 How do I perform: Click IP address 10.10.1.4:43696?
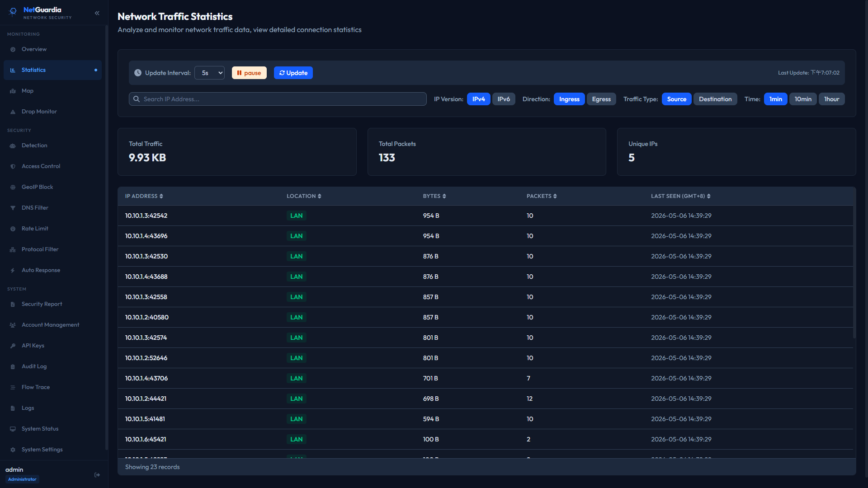point(146,236)
